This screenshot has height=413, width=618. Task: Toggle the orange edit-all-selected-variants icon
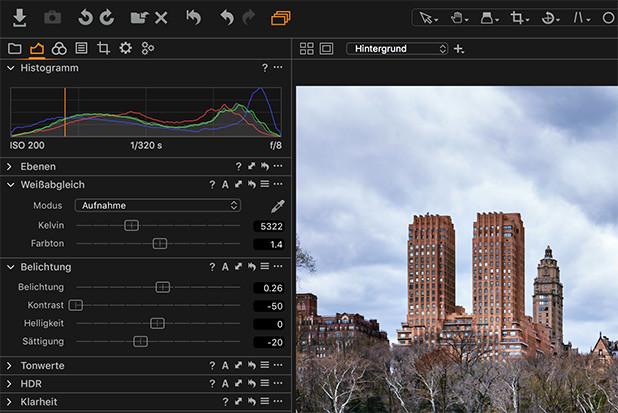(x=281, y=18)
